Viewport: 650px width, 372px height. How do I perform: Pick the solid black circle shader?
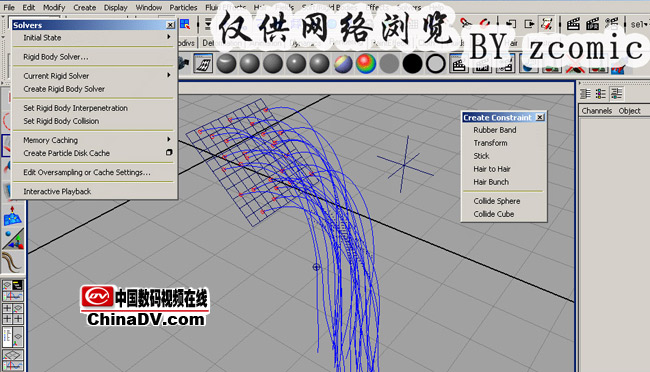[x=412, y=64]
